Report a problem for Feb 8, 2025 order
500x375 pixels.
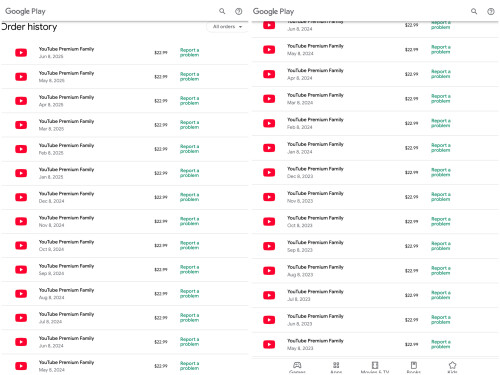pyautogui.click(x=189, y=149)
